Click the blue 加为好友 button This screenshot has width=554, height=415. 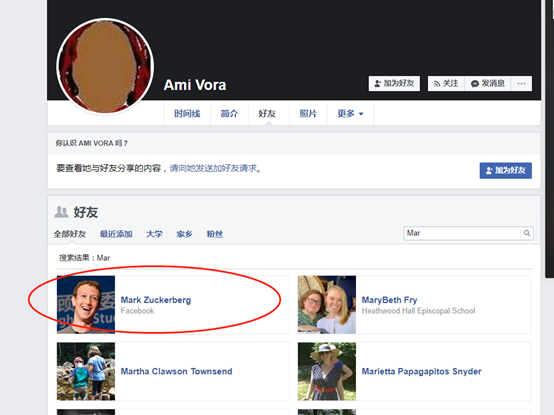tap(505, 171)
